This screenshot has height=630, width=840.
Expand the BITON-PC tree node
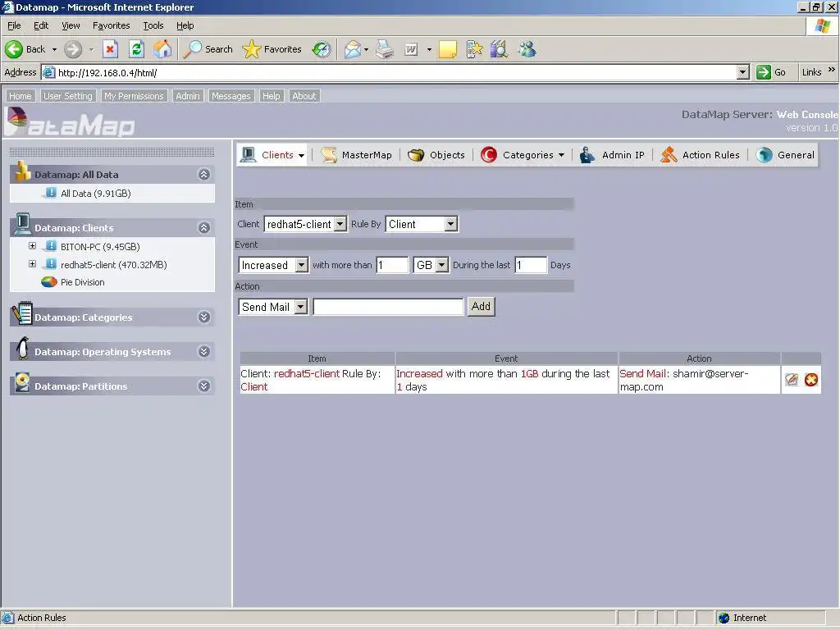coord(32,245)
